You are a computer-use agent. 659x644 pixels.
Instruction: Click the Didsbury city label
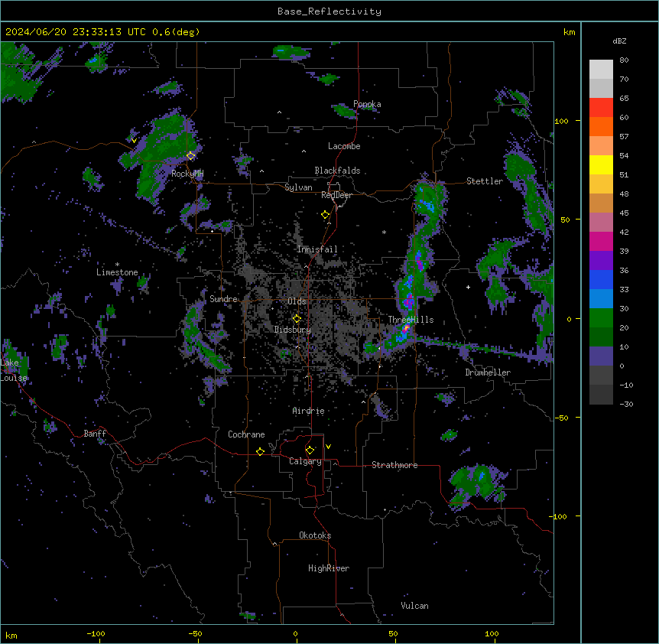coord(293,330)
